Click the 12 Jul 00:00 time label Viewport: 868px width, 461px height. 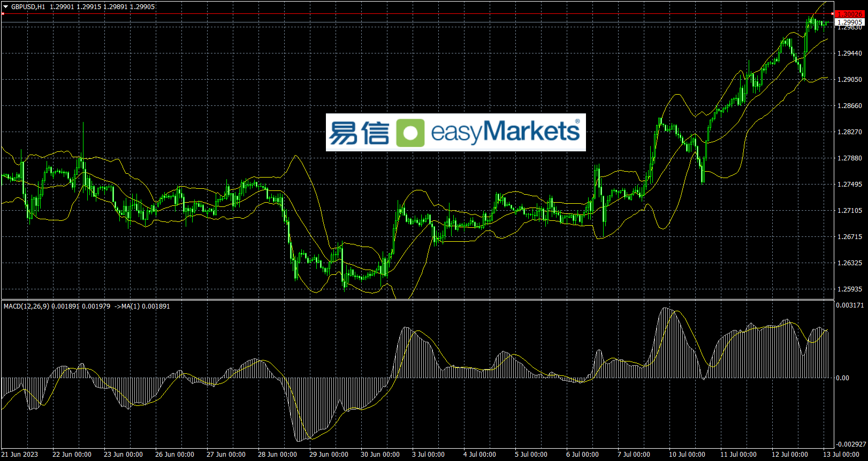tap(790, 455)
